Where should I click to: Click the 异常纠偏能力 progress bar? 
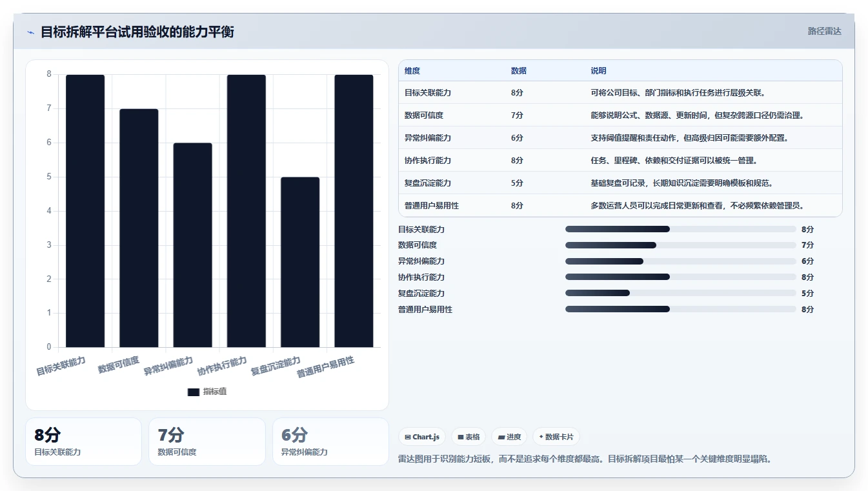(681, 261)
